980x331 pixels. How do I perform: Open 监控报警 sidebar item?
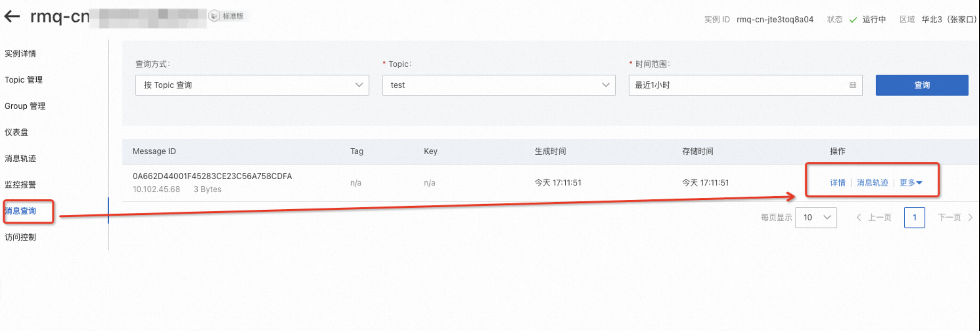click(x=20, y=185)
